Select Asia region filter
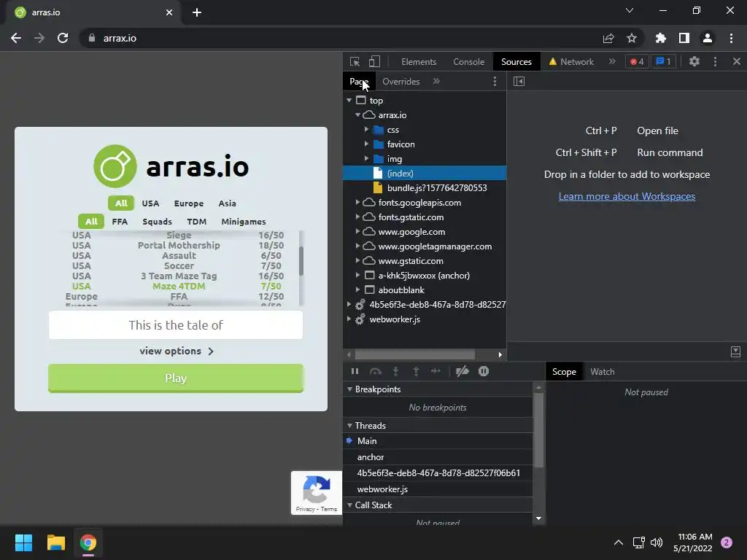747x560 pixels. [x=228, y=203]
